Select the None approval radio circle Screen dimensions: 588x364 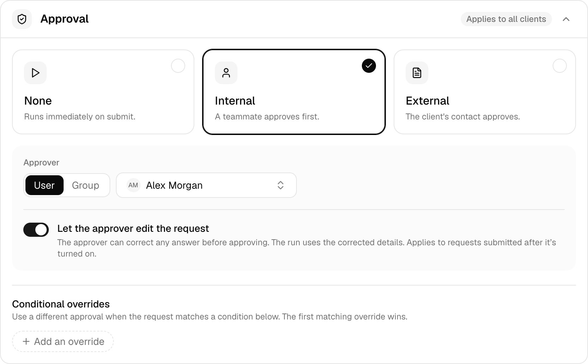(178, 66)
